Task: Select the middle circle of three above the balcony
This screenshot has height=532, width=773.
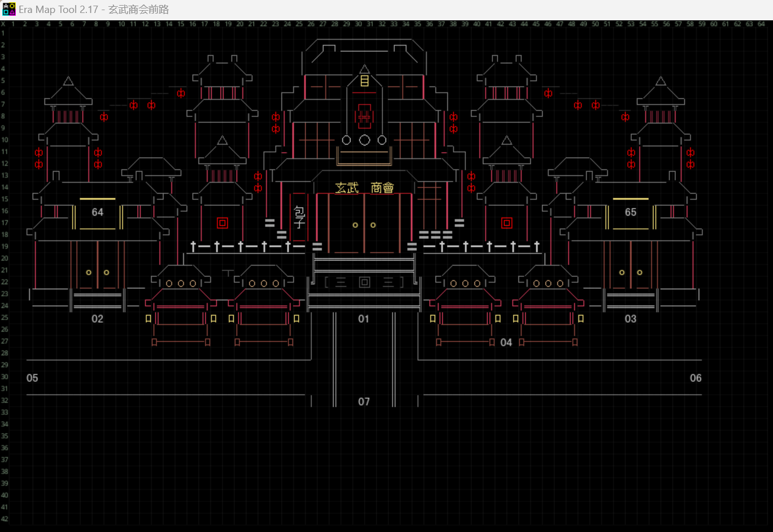Action: [x=364, y=140]
